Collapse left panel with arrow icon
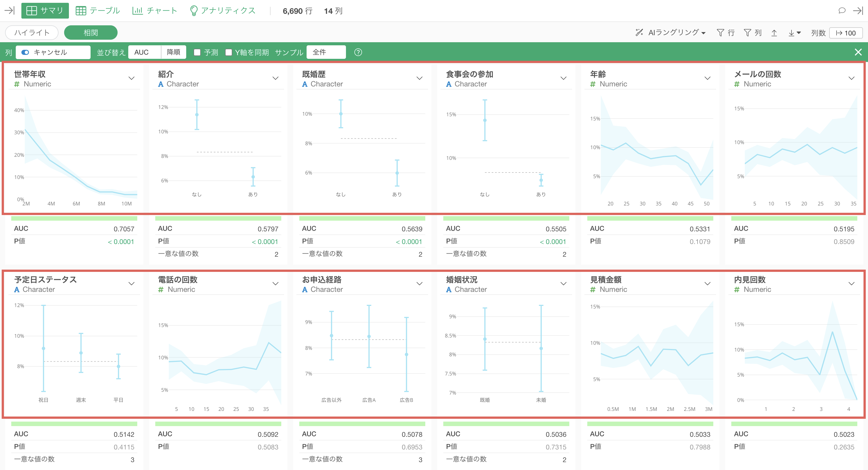 click(10, 10)
